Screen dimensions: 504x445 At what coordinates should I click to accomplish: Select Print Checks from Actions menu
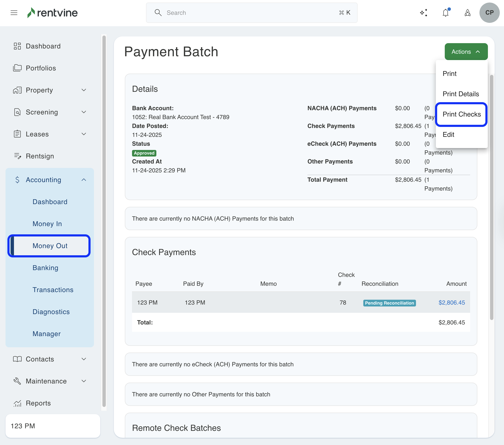click(x=461, y=114)
